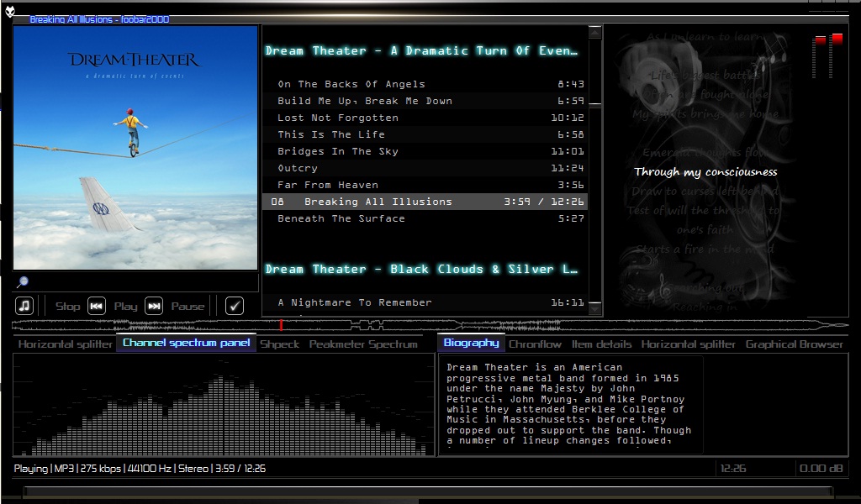
Task: Click the playlist scrollbar down arrow
Action: 595,310
